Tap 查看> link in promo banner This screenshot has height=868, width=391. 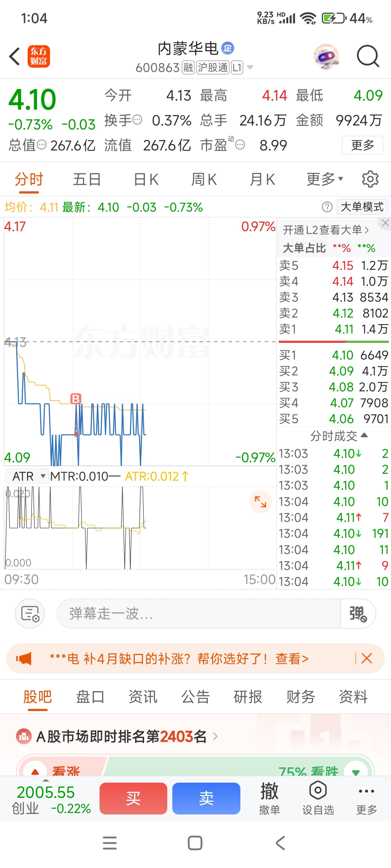pyautogui.click(x=292, y=658)
